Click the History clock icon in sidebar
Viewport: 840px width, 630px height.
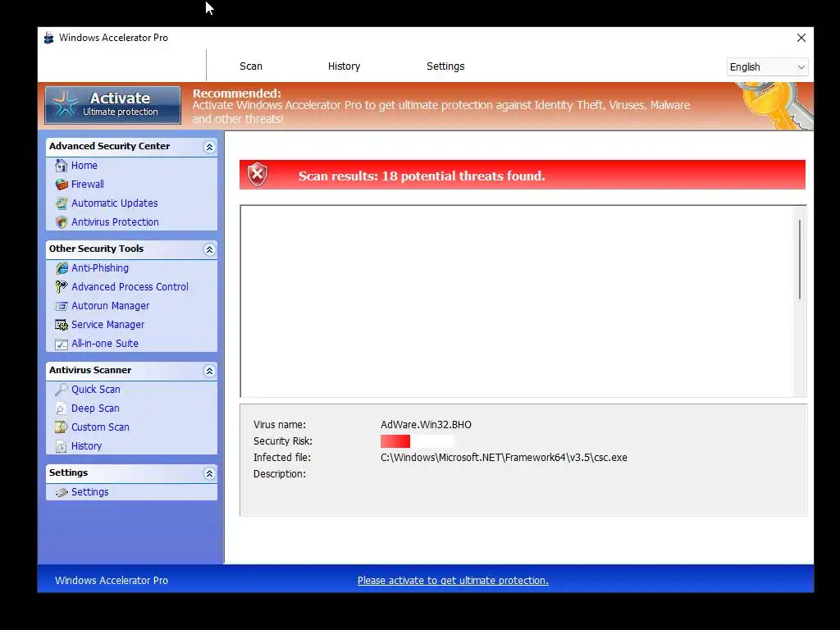point(62,445)
